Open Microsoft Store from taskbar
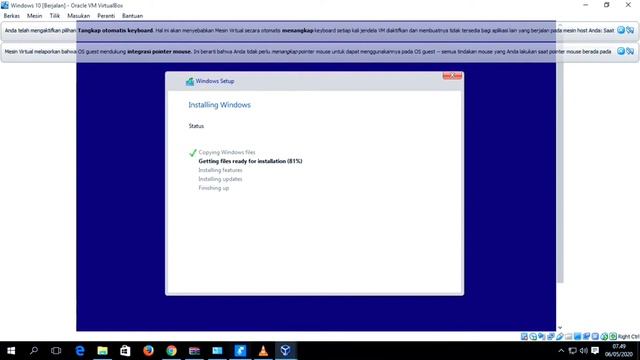 [125, 351]
